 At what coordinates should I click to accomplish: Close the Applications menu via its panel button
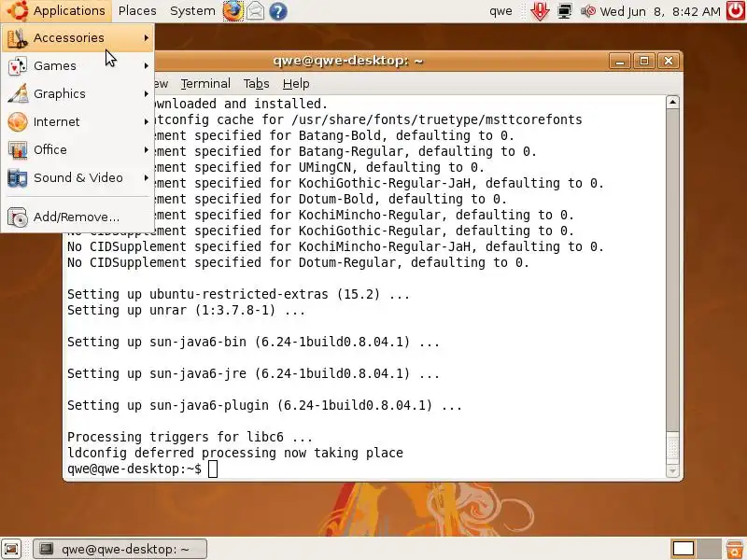(56, 11)
